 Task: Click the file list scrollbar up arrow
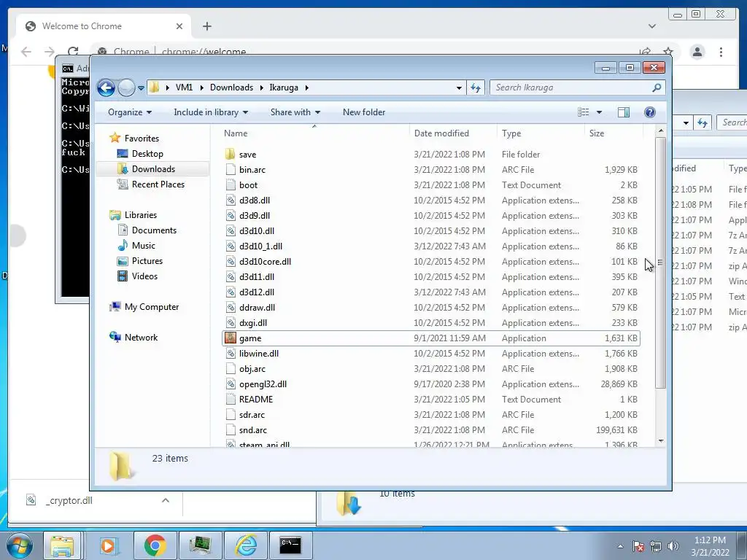[660, 131]
